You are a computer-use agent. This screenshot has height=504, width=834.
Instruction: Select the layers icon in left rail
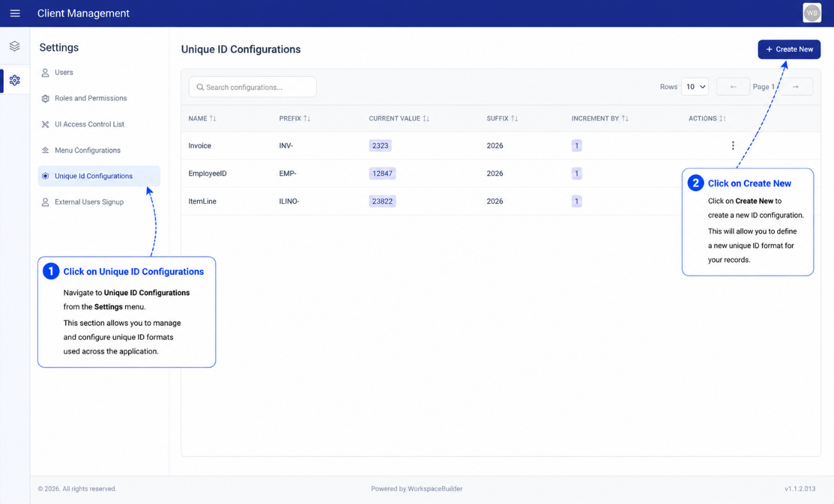(14, 46)
